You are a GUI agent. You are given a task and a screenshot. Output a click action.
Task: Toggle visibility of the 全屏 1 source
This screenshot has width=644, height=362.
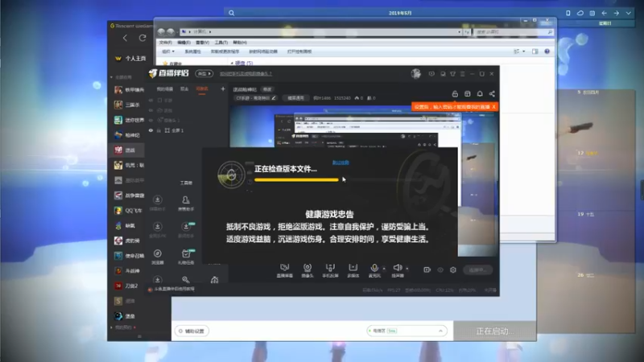[x=151, y=130]
